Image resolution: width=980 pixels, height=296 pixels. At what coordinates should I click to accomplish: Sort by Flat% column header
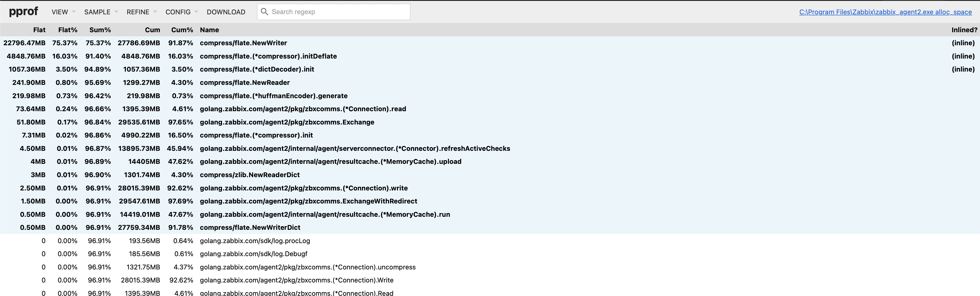point(68,30)
